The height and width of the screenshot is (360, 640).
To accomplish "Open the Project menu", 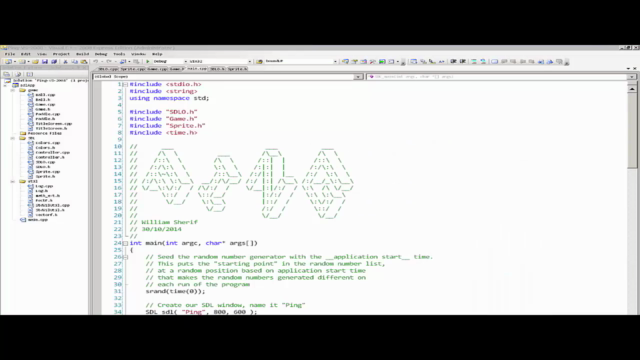I will coord(61,54).
